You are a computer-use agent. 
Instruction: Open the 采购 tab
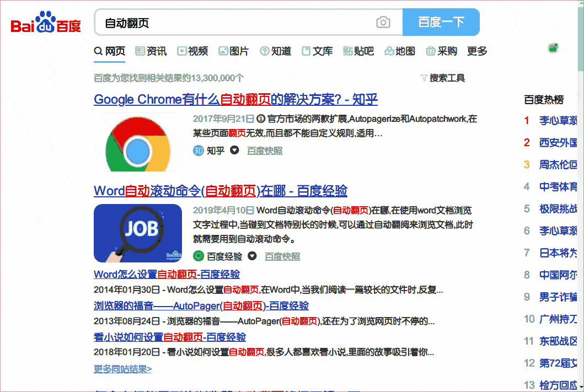click(441, 51)
